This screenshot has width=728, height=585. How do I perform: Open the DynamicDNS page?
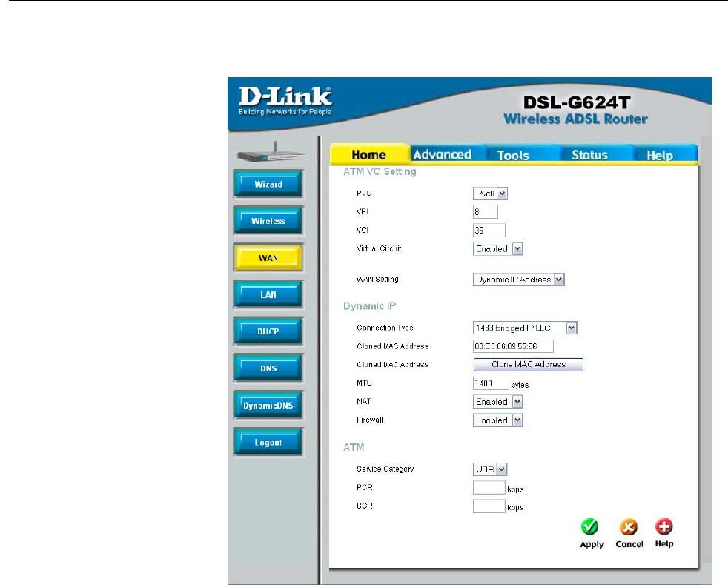268,406
